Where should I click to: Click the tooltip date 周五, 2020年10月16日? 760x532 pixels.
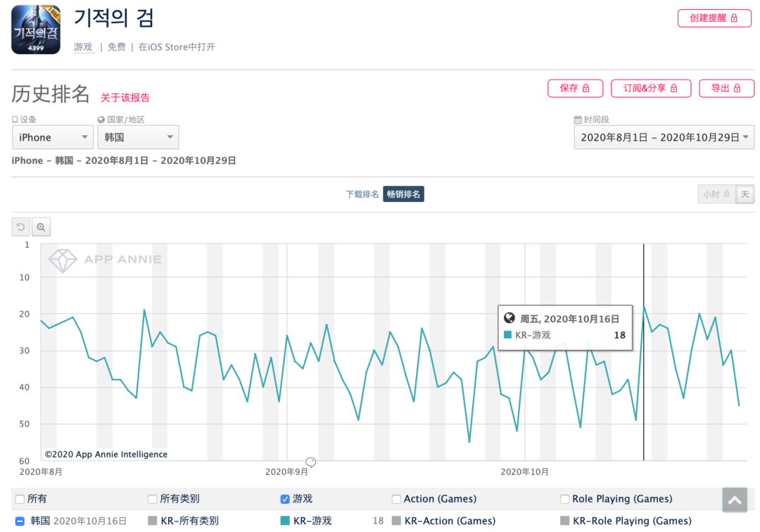569,319
